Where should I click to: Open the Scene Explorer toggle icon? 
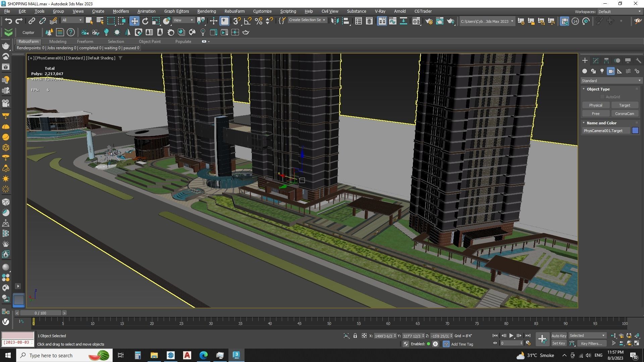(x=358, y=21)
